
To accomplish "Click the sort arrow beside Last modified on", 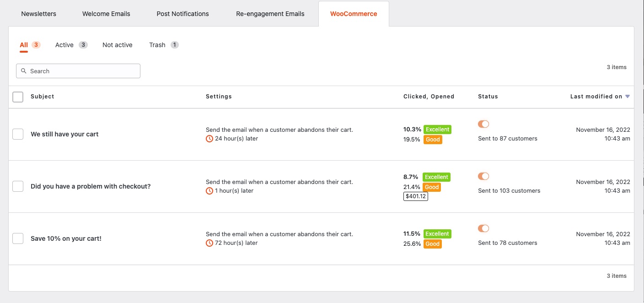I will tap(628, 97).
